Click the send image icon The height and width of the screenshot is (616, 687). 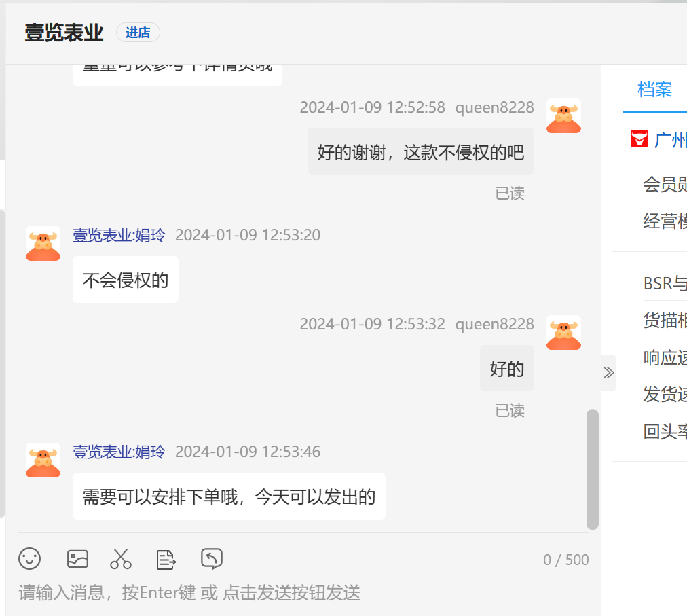(78, 559)
